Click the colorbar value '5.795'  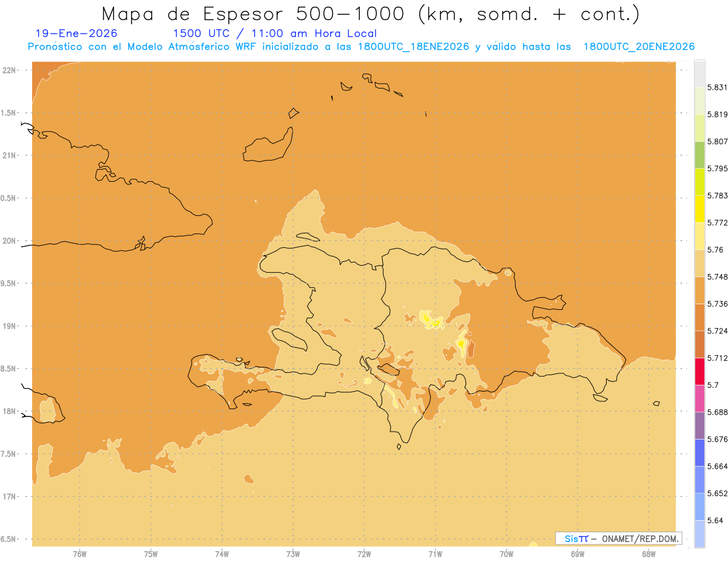tap(718, 169)
